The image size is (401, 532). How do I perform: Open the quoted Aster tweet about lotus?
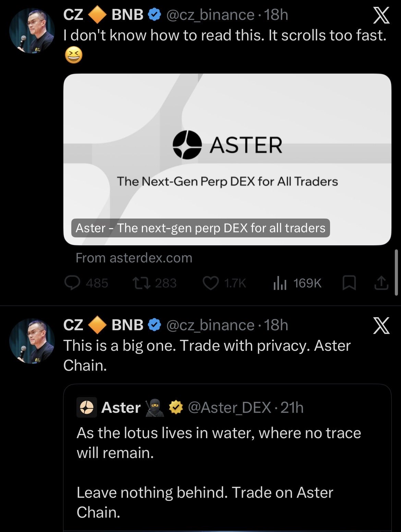coord(219,473)
